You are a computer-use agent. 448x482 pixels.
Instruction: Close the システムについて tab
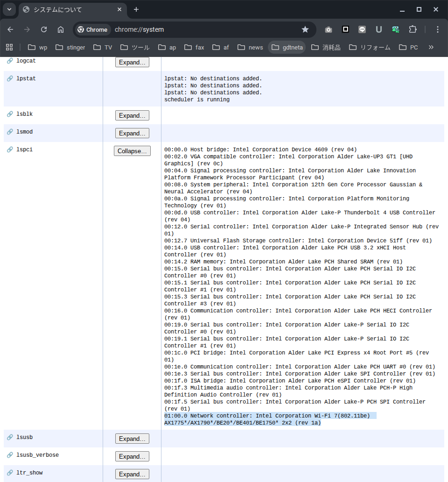click(x=119, y=9)
